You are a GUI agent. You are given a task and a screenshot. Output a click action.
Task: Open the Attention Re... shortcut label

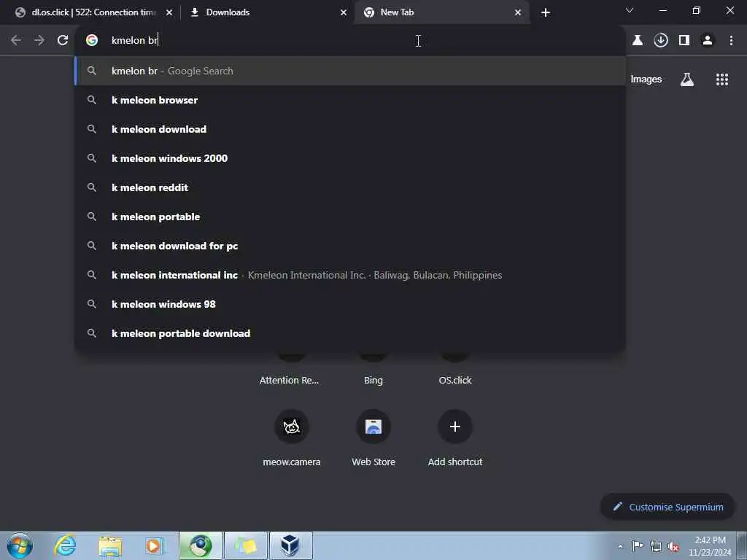click(x=289, y=381)
